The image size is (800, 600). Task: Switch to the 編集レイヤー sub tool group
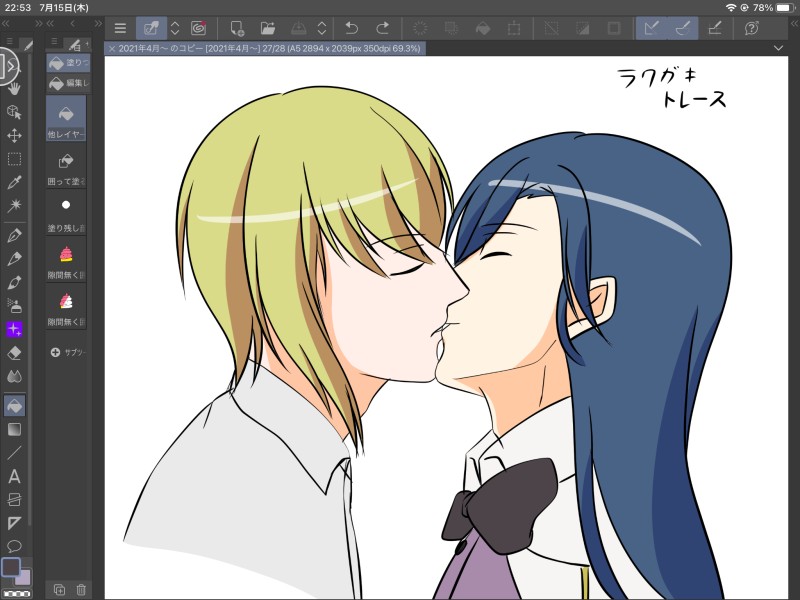[x=68, y=83]
